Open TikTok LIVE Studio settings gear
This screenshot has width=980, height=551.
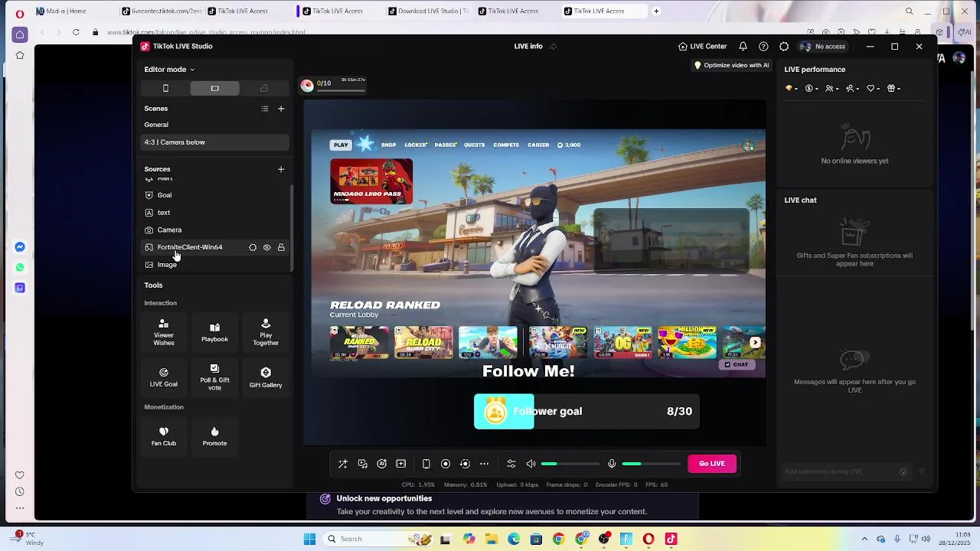pos(784,47)
